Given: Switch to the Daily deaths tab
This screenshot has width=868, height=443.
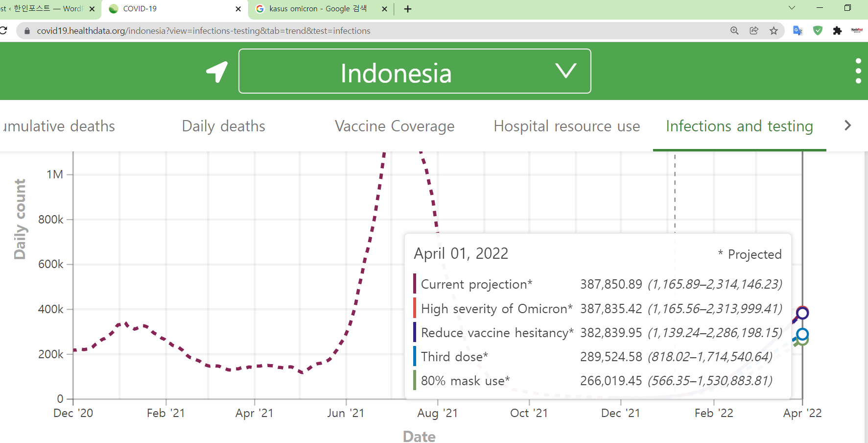Looking at the screenshot, I should (x=223, y=126).
